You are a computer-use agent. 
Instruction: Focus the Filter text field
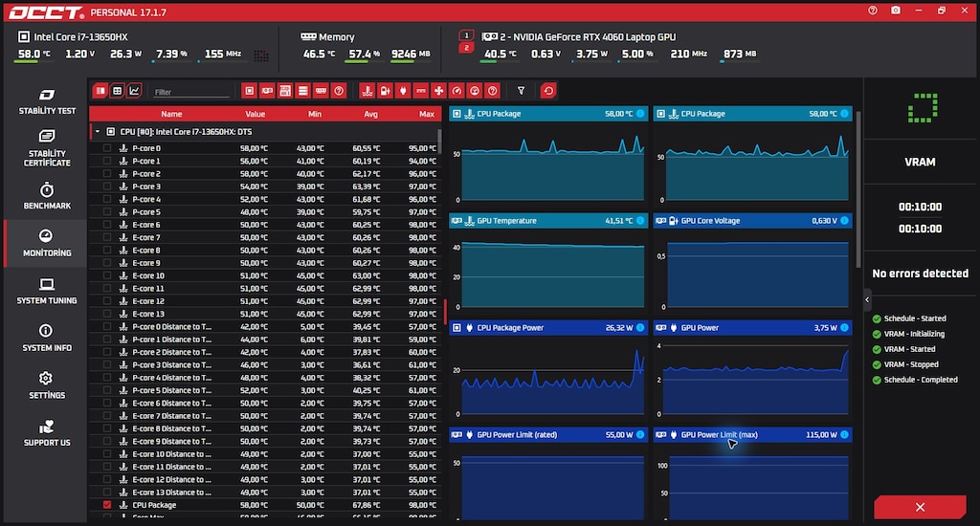[x=191, y=92]
